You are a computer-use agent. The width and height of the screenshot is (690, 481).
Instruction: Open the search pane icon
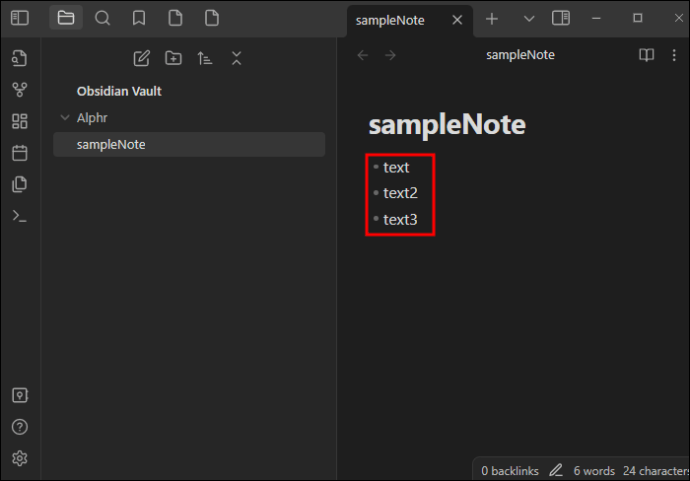click(103, 18)
